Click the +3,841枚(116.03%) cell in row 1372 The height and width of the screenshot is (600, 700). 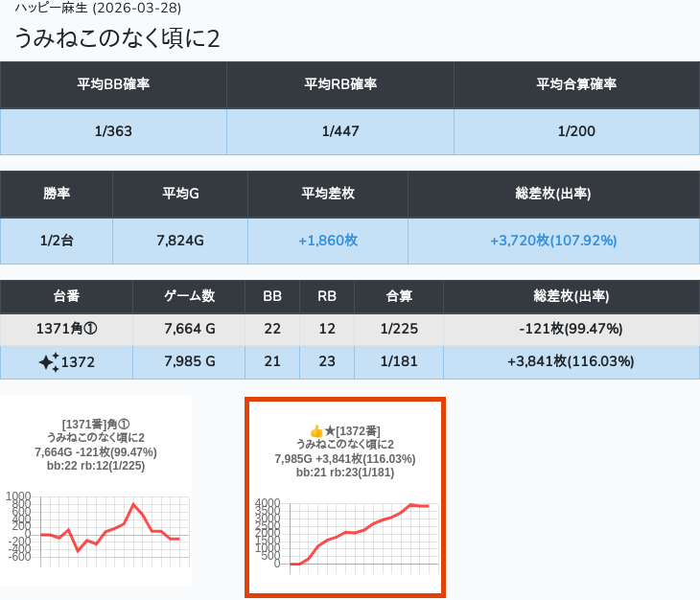click(x=571, y=361)
